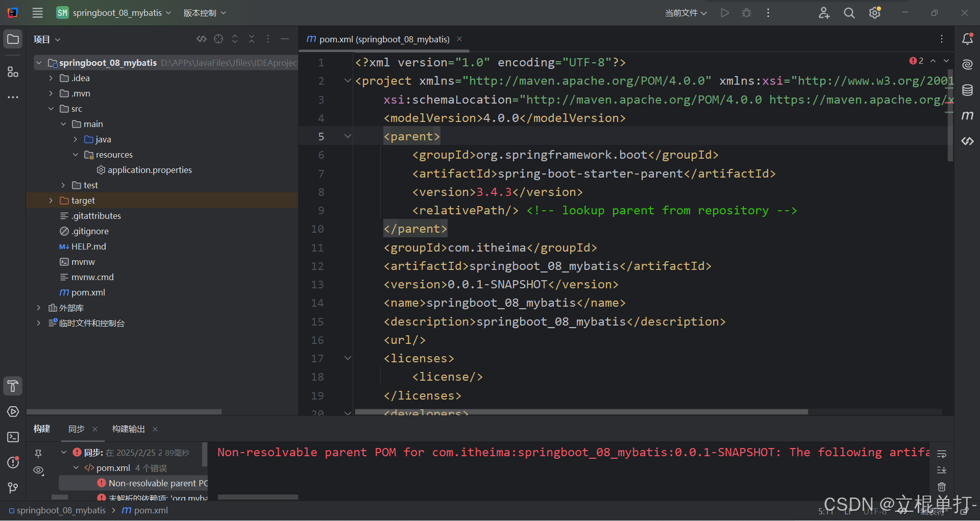Debug the current file
Screen dimensions: 980x521
point(746,13)
